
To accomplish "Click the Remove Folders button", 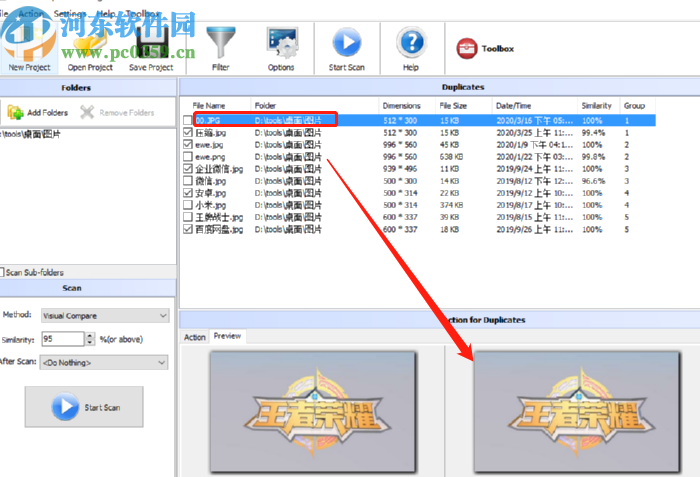I will pyautogui.click(x=117, y=113).
